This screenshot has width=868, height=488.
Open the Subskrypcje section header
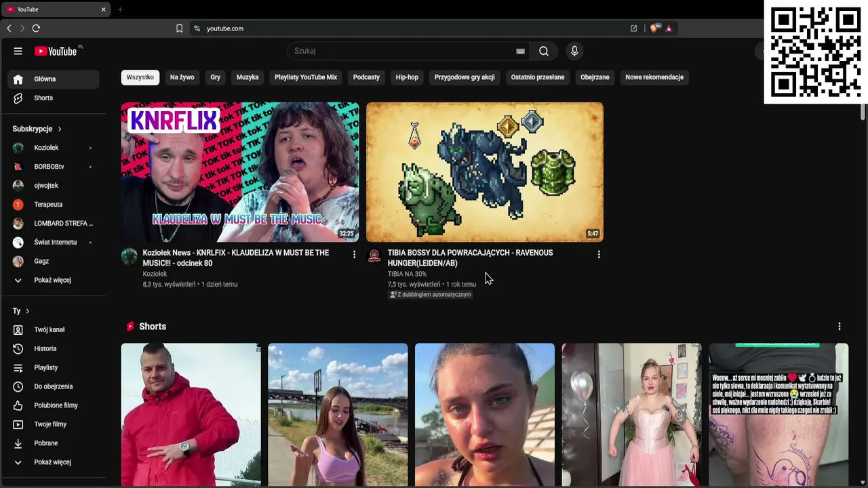tap(37, 129)
